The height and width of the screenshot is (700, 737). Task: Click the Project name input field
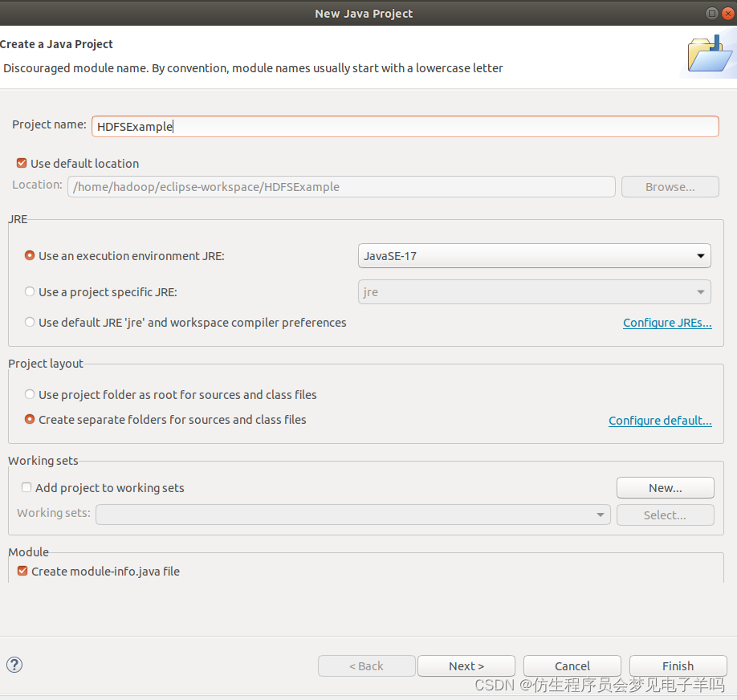[x=405, y=127]
